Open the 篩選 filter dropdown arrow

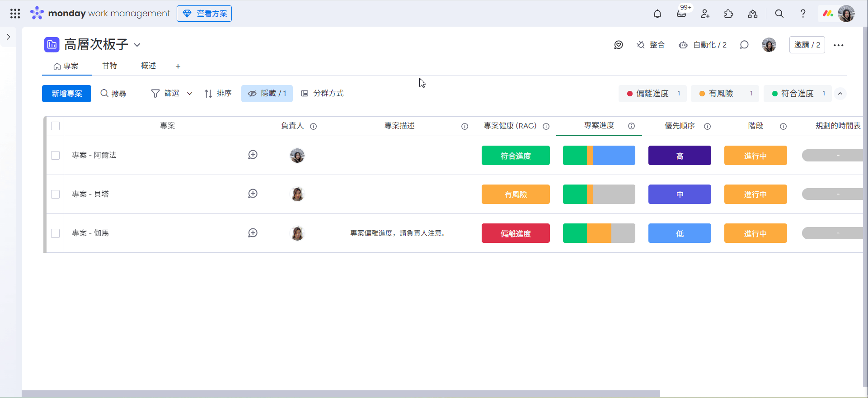190,94
